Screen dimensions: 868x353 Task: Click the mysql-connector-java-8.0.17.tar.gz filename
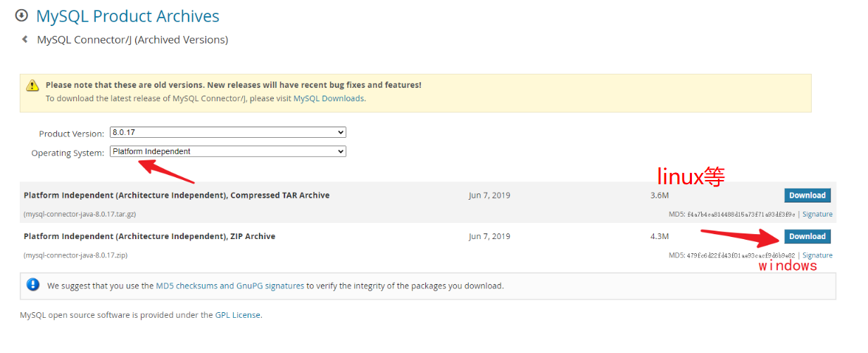pos(80,214)
